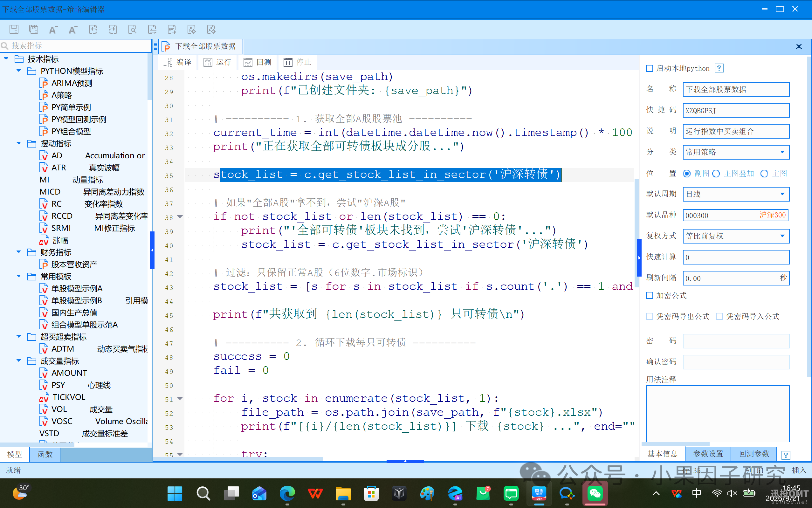Open the 国金QMT taskbar icon

click(539, 493)
